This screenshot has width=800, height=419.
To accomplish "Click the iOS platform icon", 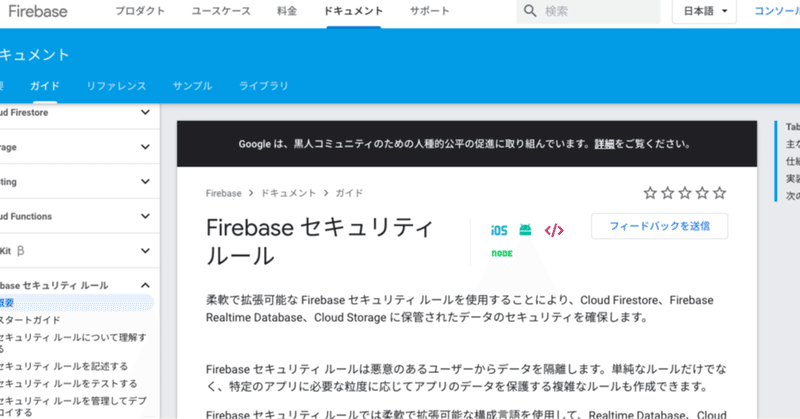I will (499, 231).
